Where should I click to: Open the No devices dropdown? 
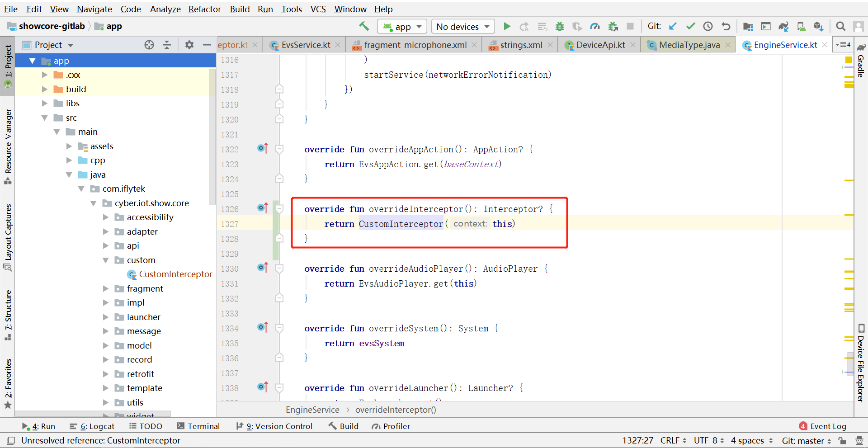click(463, 27)
